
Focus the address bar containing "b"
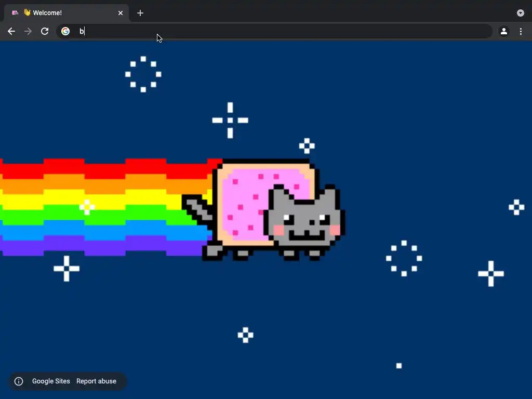[x=274, y=31]
